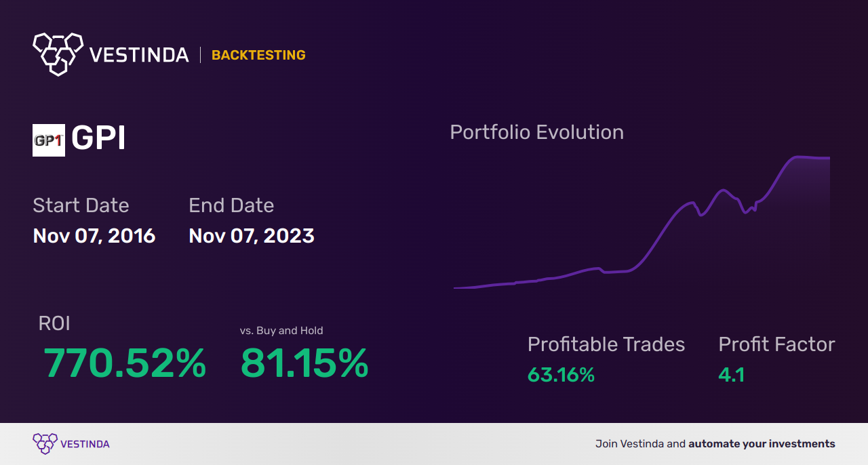This screenshot has height=465, width=868.
Task: Click the small Vestinda logo in footer
Action: pos(45,444)
